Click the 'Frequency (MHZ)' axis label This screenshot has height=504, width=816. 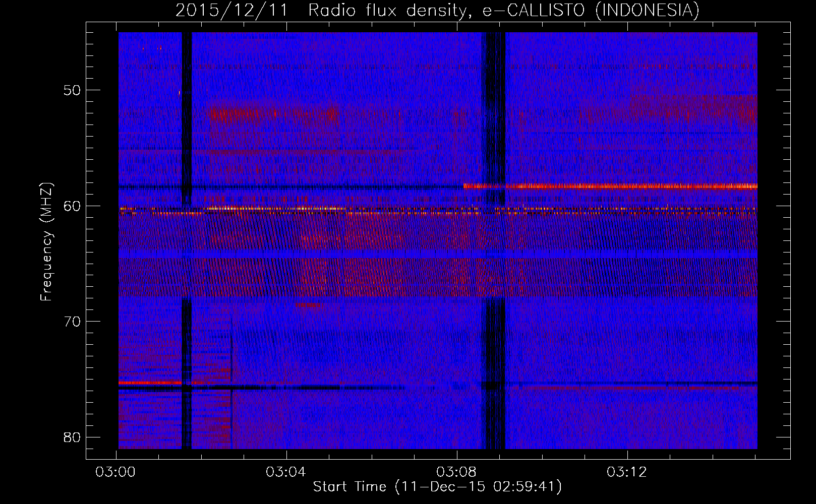pyautogui.click(x=46, y=242)
